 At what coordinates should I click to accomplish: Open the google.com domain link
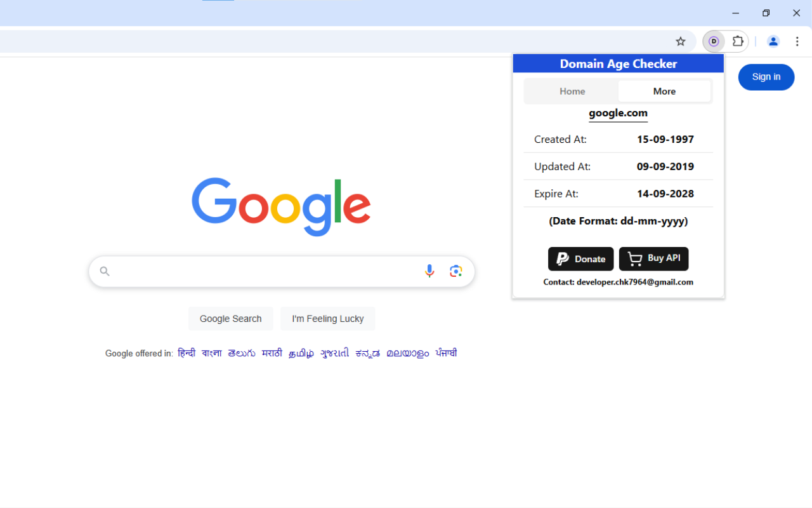(x=618, y=113)
